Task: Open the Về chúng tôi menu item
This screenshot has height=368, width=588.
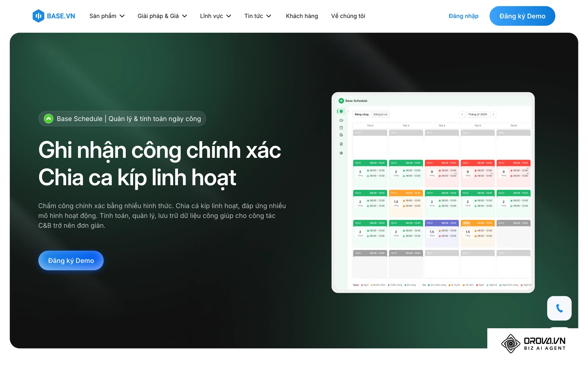Action: (348, 16)
